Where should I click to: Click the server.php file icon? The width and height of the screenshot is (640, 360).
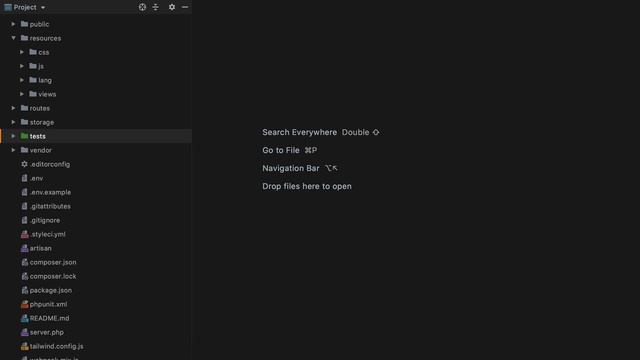click(24, 332)
